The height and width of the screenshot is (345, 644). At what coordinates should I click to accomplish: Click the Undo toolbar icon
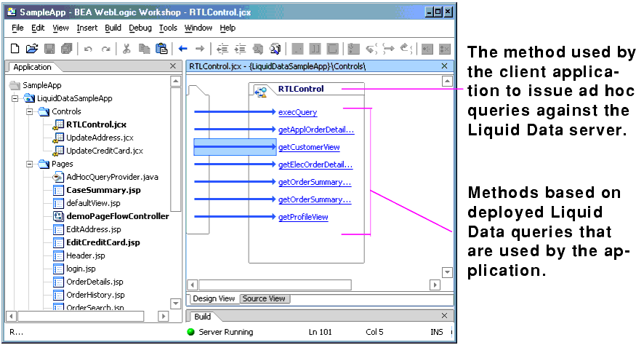coord(88,49)
